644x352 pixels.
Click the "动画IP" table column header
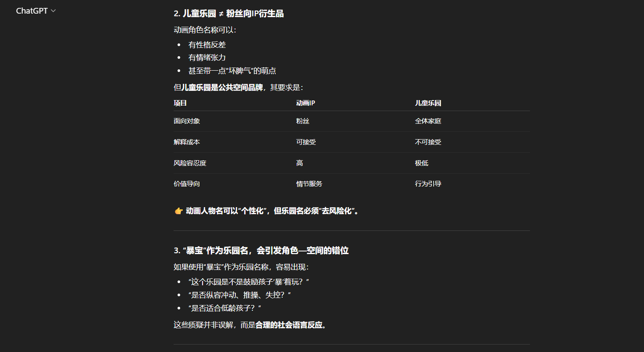(306, 103)
